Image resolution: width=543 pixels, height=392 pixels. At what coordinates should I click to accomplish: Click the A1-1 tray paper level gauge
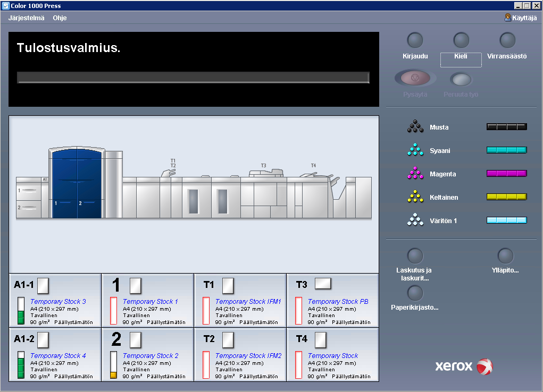(x=21, y=311)
